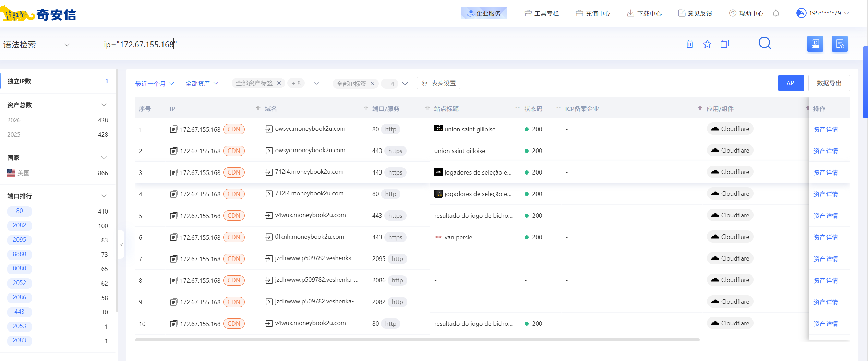Click the page vertical scrollbar
This screenshot has height=361, width=868.
(x=865, y=82)
